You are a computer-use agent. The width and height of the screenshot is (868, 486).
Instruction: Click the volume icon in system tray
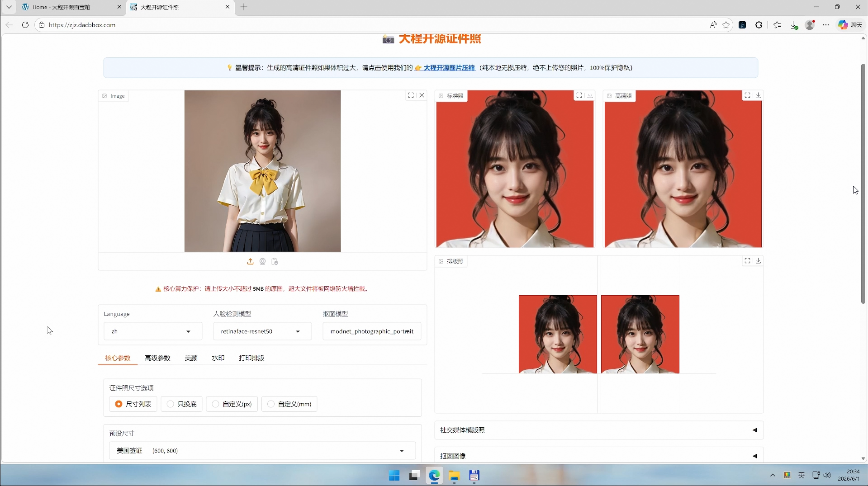click(x=827, y=475)
